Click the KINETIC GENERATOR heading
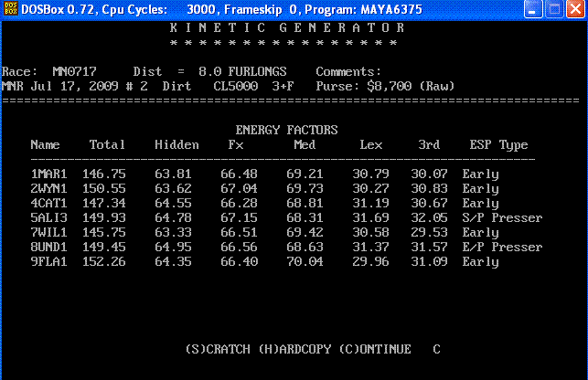 coord(287,27)
